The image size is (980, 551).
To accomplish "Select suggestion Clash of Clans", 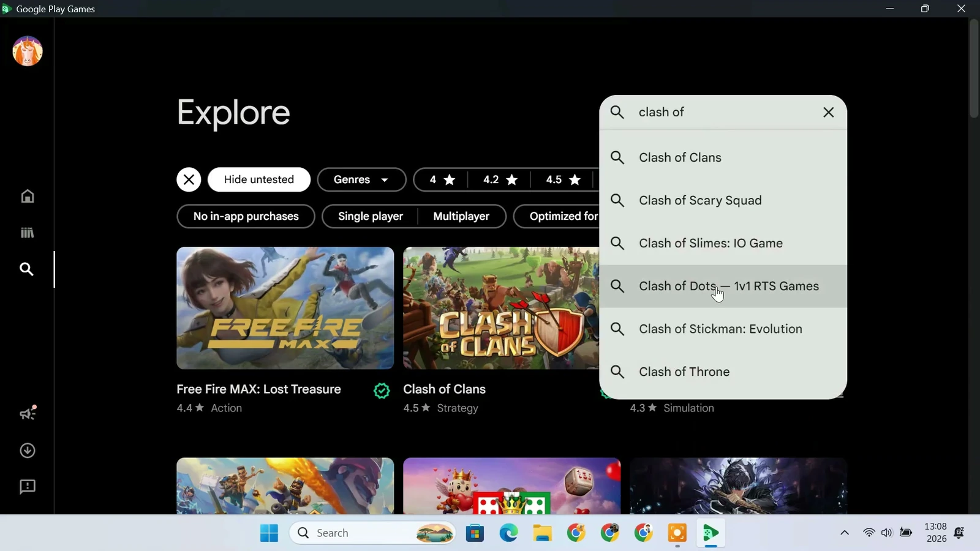I will (x=723, y=157).
